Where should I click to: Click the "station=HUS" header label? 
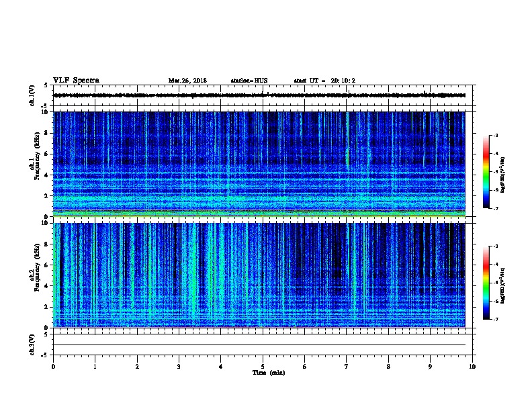click(249, 81)
